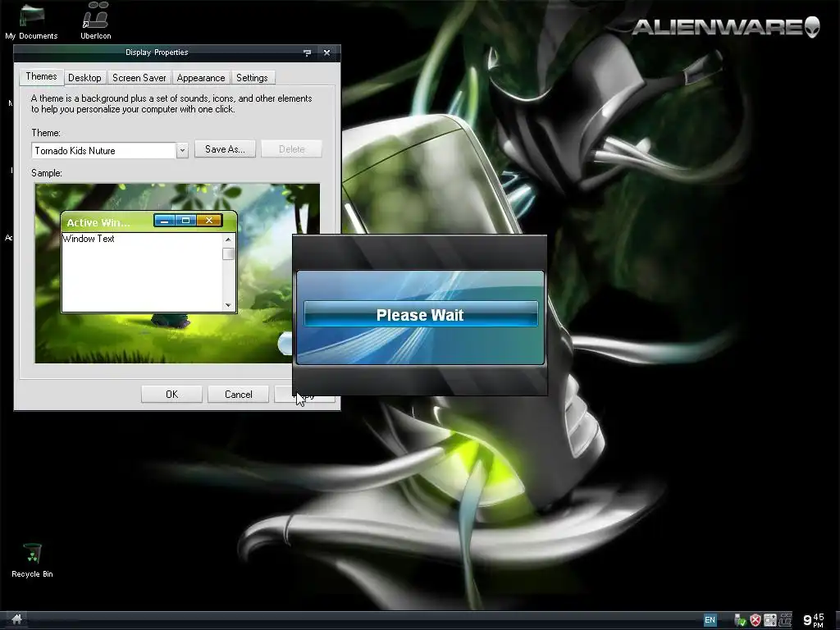Click the Save As... button
Screen dimensions: 840x630
tap(225, 149)
